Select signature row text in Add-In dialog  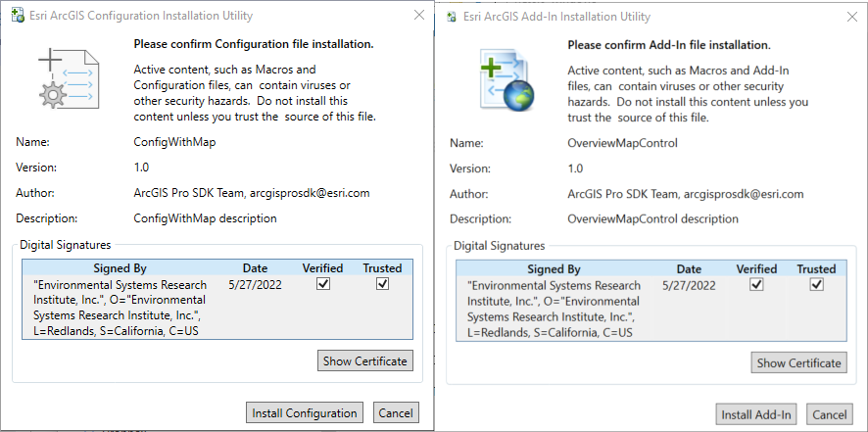(555, 309)
